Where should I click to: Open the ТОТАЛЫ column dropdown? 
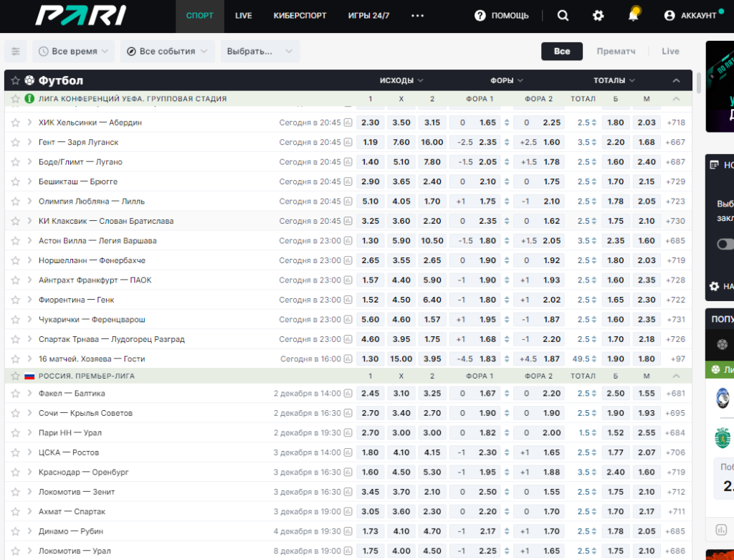coord(614,80)
